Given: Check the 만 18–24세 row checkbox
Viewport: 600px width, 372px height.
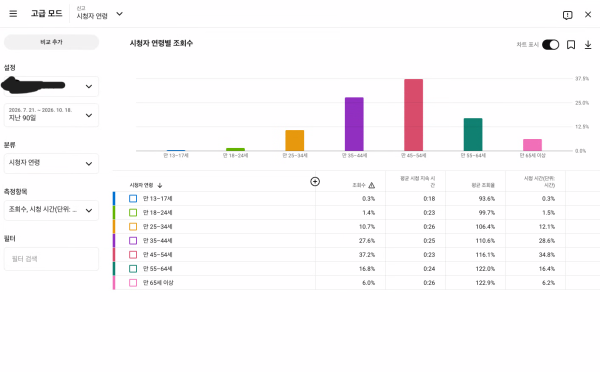Looking at the screenshot, I should (133, 213).
